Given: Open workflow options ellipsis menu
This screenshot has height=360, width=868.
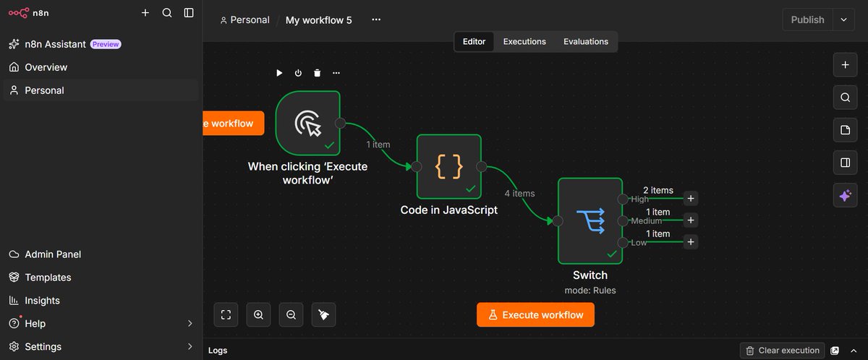Looking at the screenshot, I should 376,20.
